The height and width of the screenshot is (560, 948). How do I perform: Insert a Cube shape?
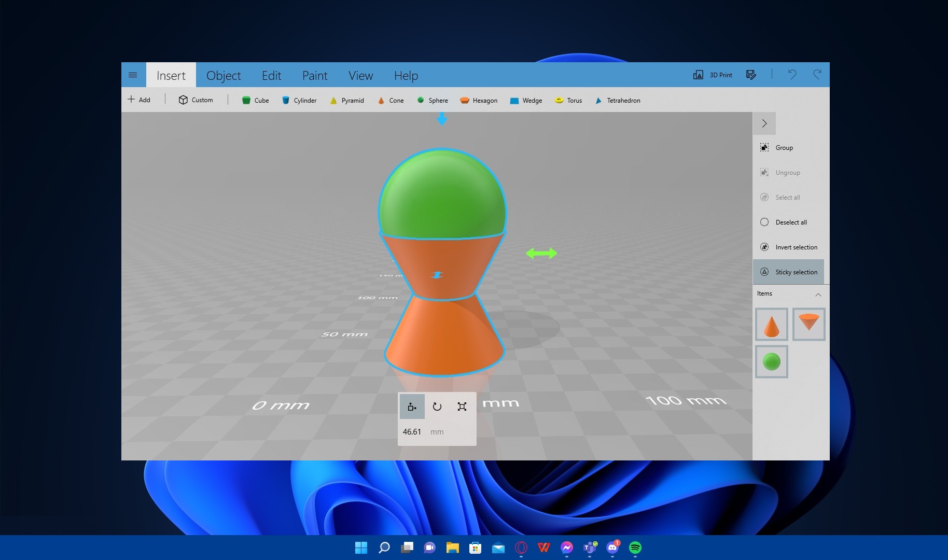coord(255,100)
